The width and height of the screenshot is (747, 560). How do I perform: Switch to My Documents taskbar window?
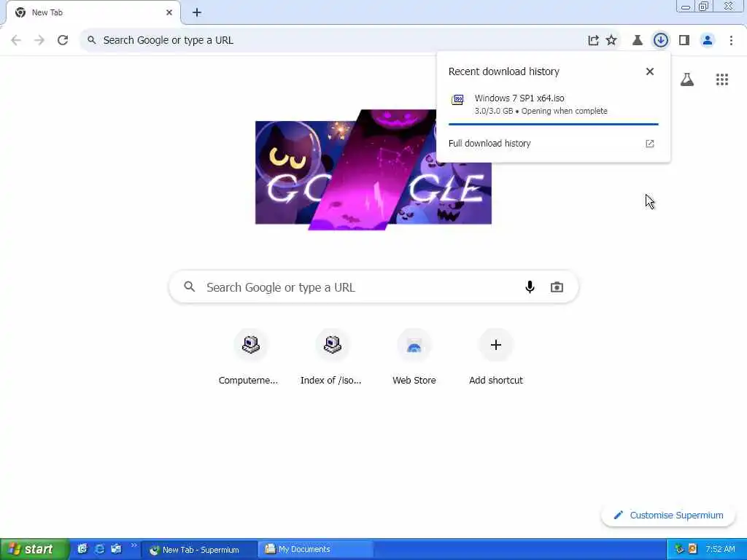315,550
